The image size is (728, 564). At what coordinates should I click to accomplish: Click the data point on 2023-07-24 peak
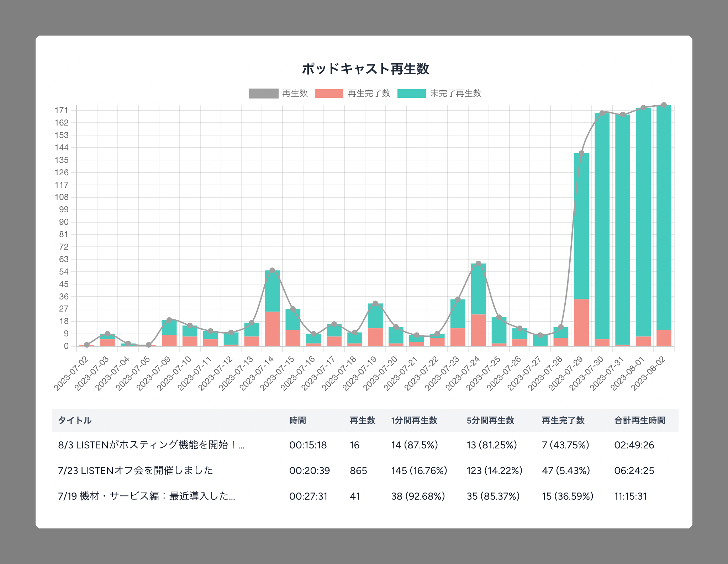click(x=478, y=264)
